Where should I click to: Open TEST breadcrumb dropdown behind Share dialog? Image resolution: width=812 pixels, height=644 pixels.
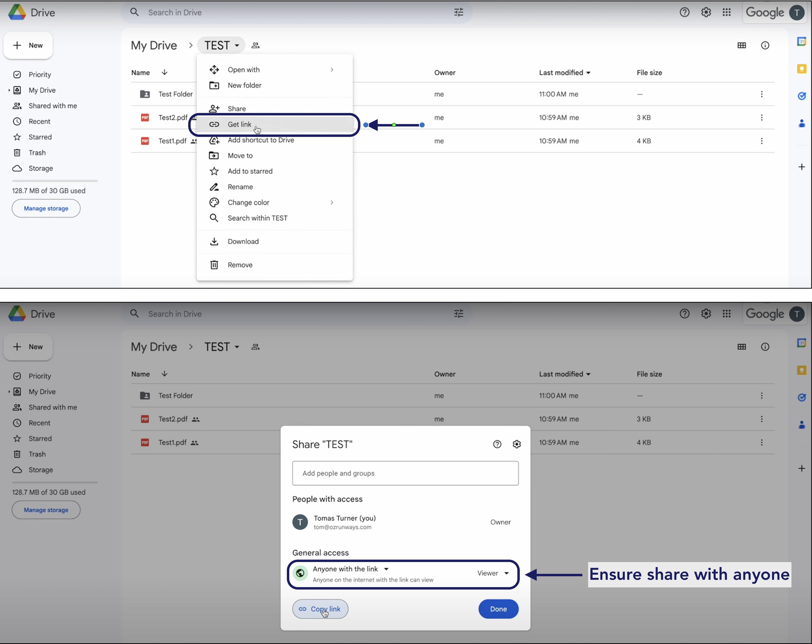click(221, 347)
